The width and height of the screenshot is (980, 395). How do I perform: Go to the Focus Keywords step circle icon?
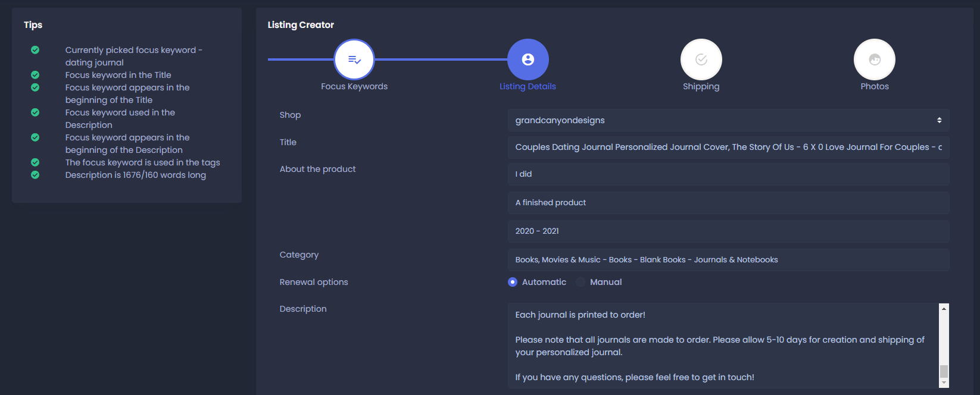click(x=354, y=59)
